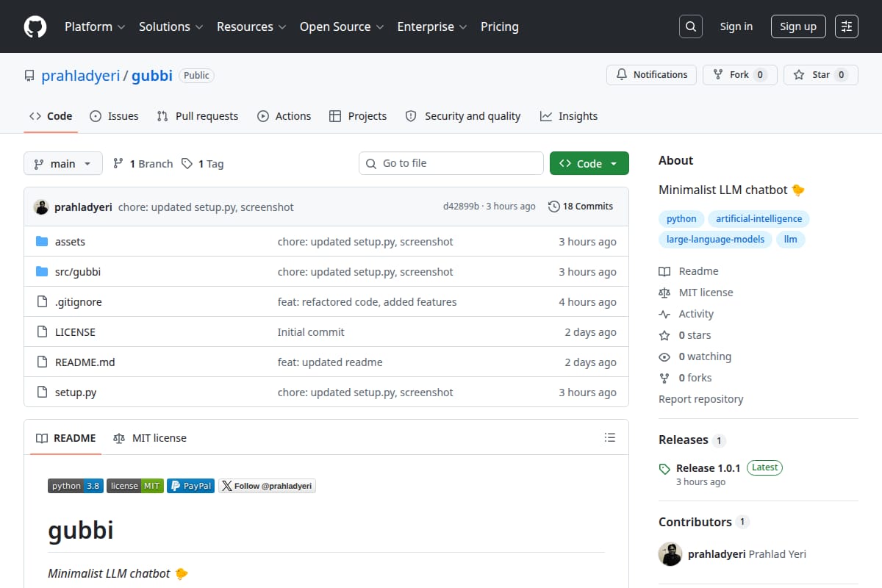Click the LICENSE file icon
Screen dimensions: 882x588
coord(42,332)
